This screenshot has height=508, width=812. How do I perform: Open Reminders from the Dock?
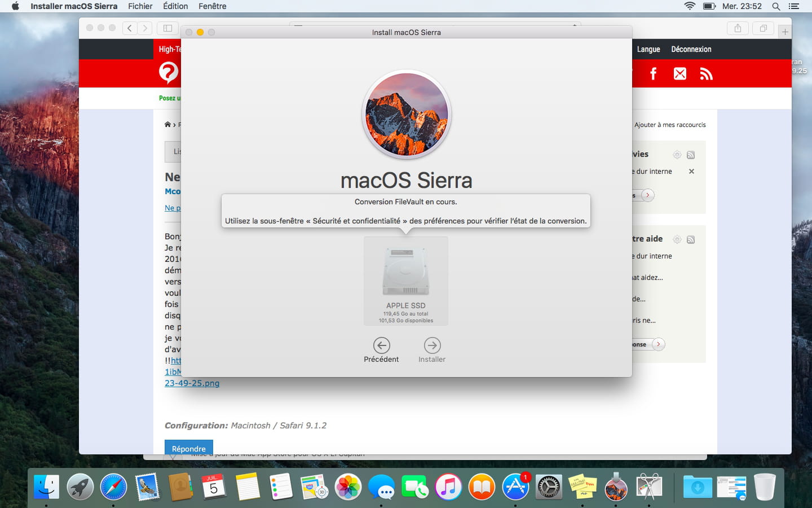click(x=281, y=487)
